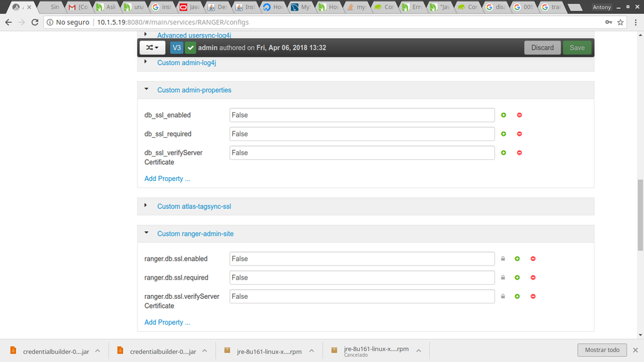Click the saved password key icon
The height and width of the screenshot is (362, 644).
609,22
